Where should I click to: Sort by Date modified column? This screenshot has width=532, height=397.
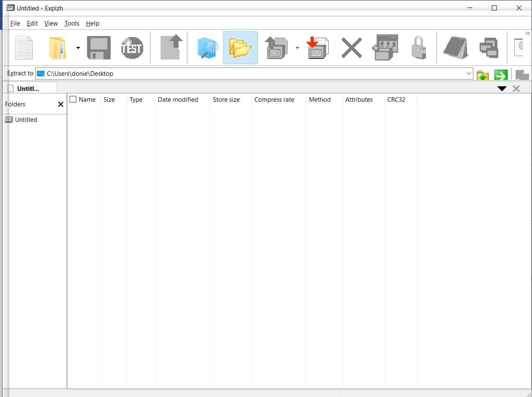178,100
